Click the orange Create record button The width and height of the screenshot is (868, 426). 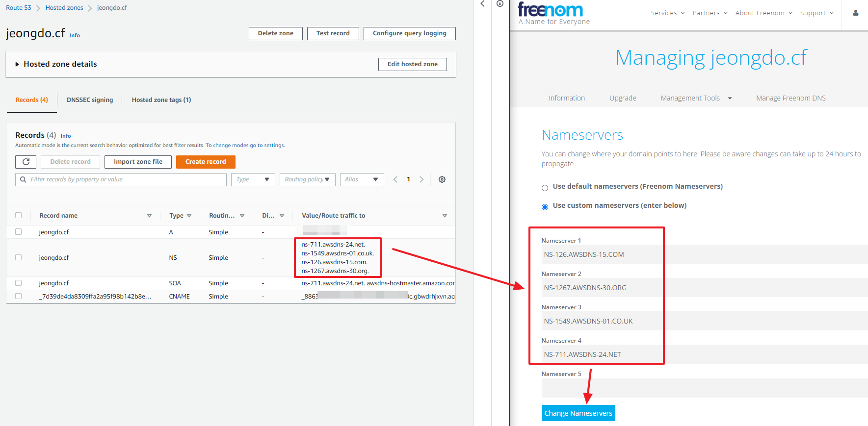206,162
